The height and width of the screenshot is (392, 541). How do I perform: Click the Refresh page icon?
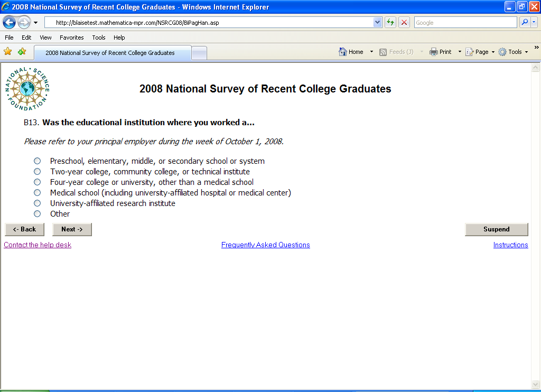390,22
